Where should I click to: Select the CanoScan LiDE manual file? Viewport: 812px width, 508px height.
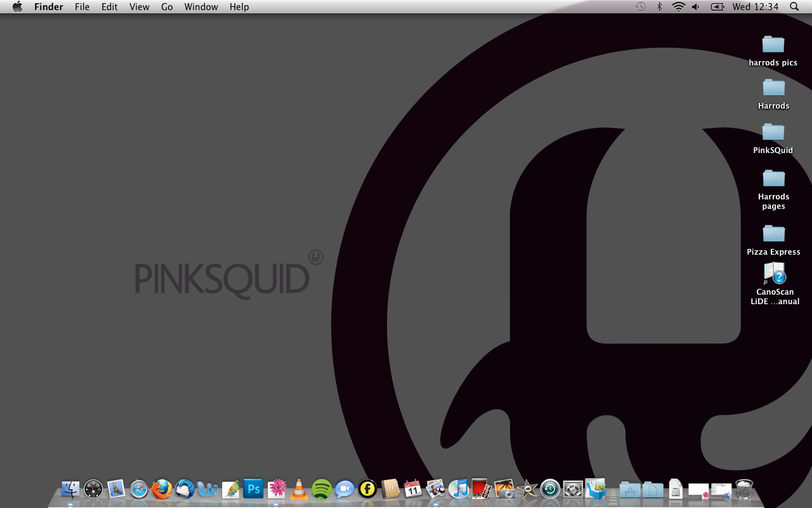click(x=775, y=284)
